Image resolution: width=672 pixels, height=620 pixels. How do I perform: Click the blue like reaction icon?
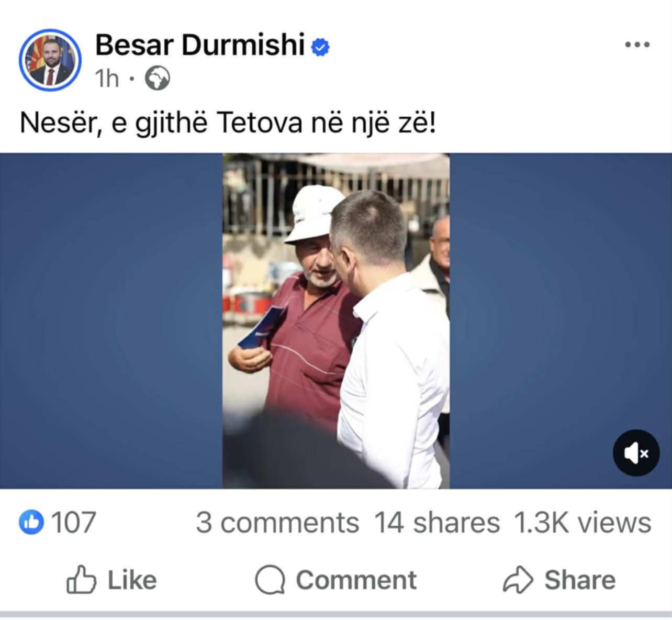click(x=31, y=522)
